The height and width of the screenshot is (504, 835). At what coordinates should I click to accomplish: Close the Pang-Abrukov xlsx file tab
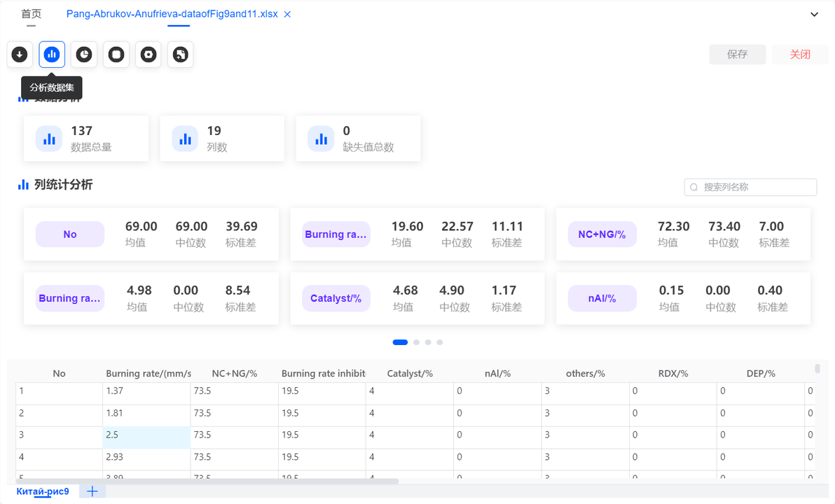[x=287, y=15]
